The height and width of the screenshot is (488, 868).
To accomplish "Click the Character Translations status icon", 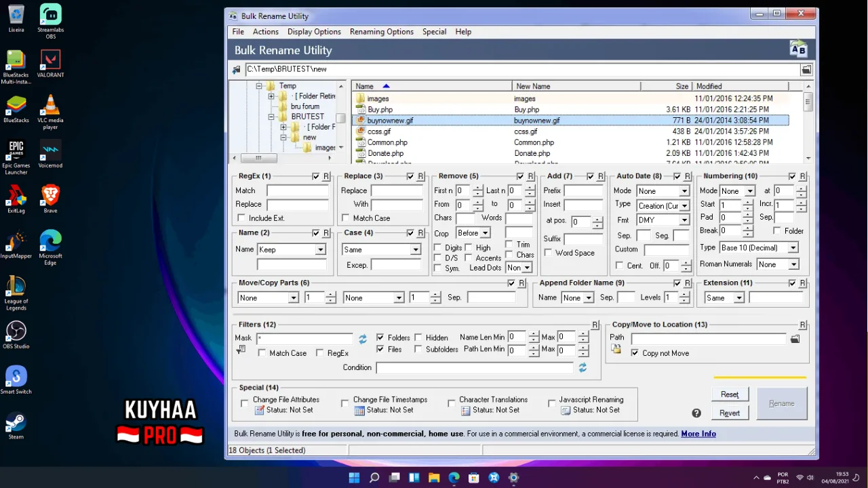I will 466,410.
